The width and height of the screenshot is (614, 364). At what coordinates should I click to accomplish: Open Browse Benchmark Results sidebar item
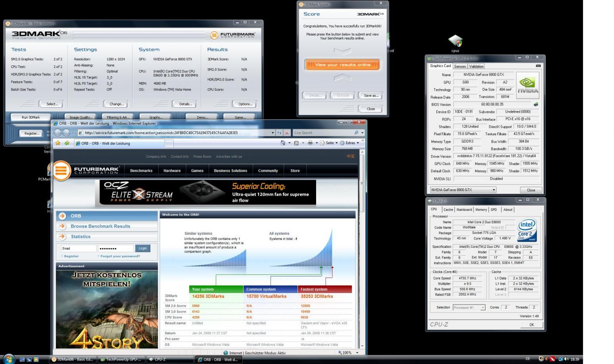click(x=107, y=226)
